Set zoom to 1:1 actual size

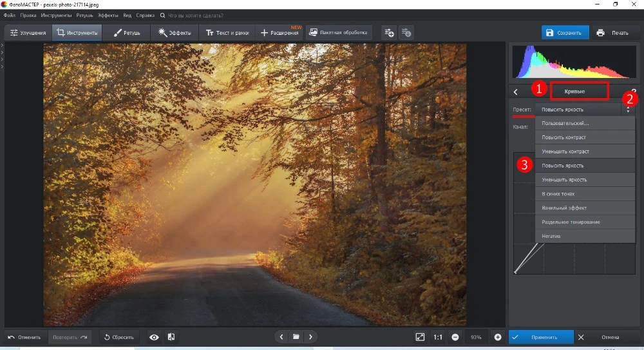coord(438,337)
